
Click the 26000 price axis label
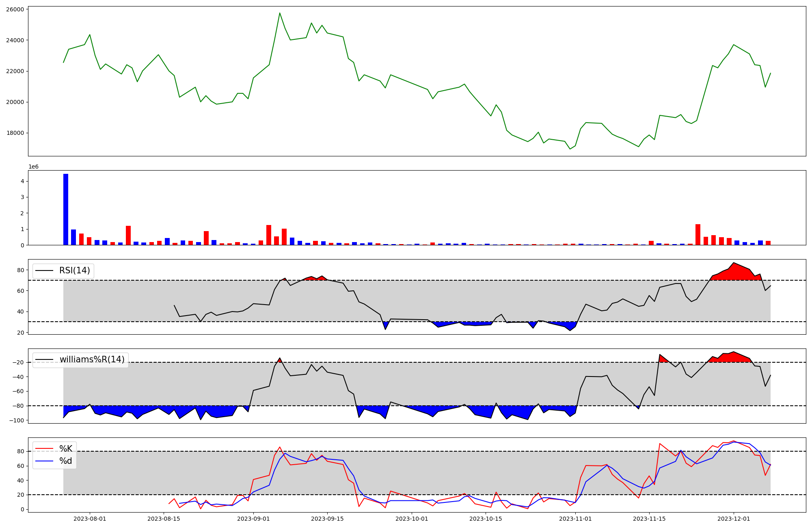(15, 9)
